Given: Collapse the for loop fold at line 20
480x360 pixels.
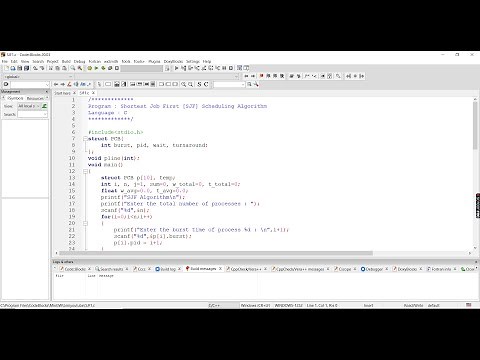Looking at the screenshot, I should [85, 223].
